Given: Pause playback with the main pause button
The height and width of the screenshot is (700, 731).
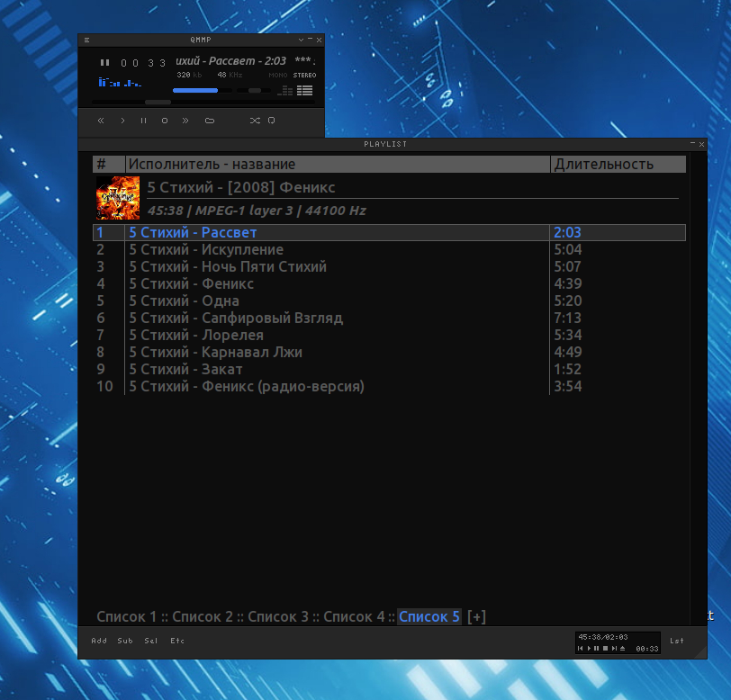Looking at the screenshot, I should (x=143, y=121).
